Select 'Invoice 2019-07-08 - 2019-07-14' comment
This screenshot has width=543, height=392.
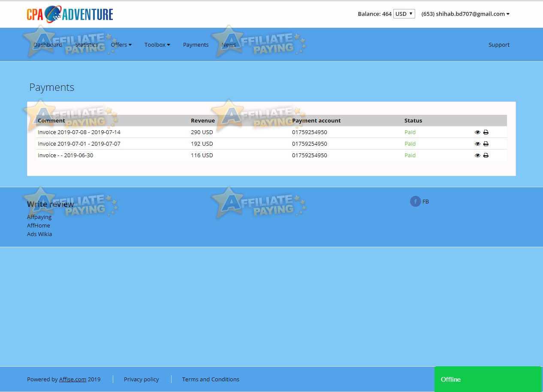[79, 132]
